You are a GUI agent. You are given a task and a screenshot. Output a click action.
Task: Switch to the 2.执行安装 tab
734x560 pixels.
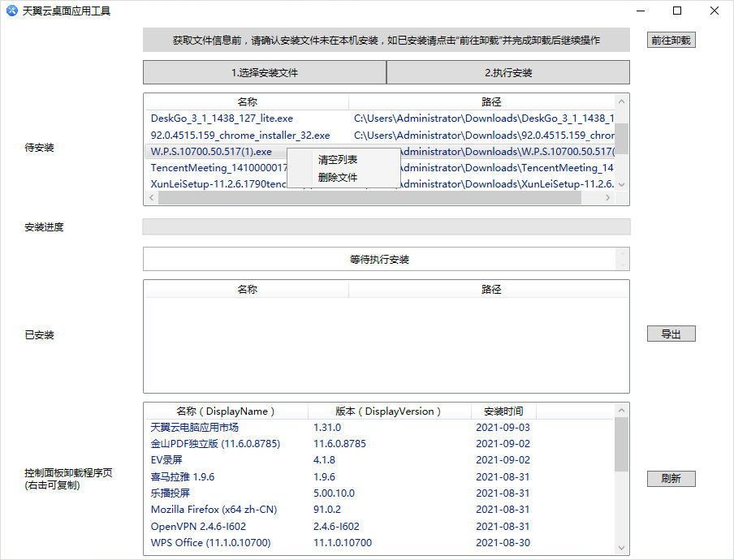[507, 72]
